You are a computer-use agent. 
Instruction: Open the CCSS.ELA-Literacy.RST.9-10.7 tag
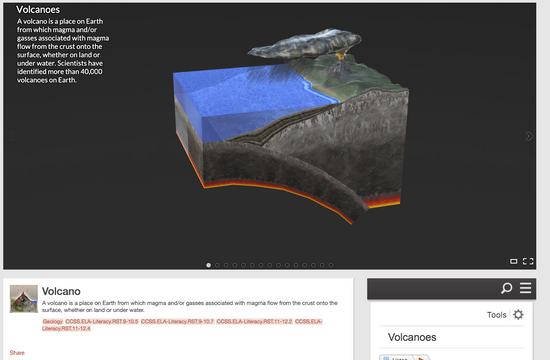point(177,321)
